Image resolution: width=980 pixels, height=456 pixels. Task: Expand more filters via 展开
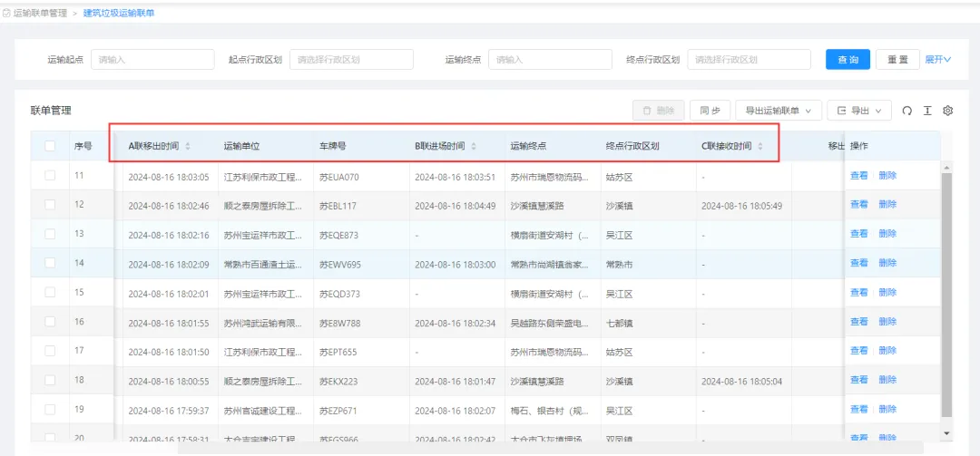tap(937, 60)
